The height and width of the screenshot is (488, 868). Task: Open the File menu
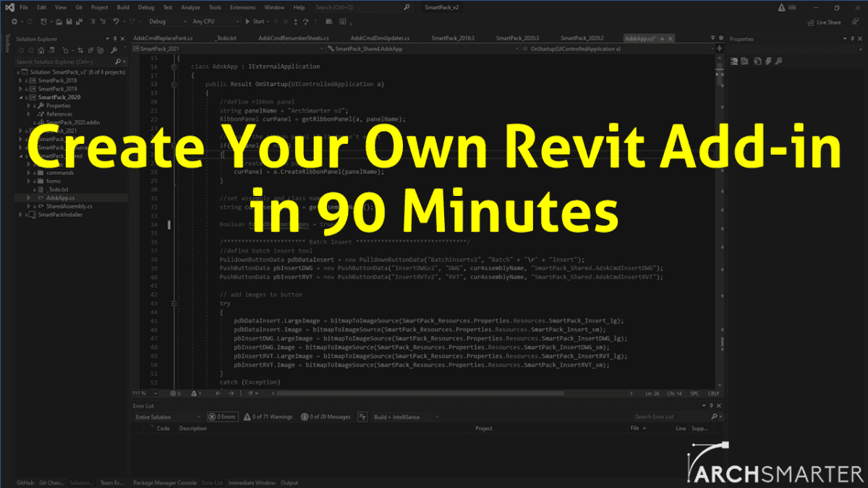tap(24, 7)
